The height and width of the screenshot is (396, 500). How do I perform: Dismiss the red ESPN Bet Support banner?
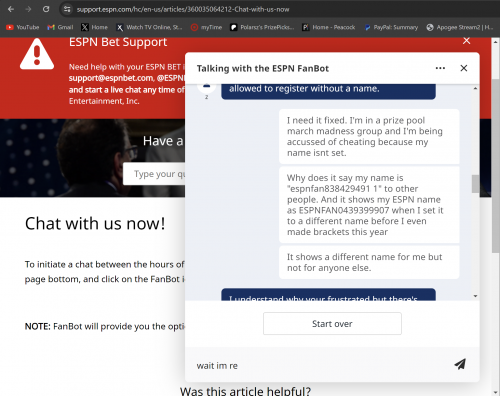click(x=466, y=41)
